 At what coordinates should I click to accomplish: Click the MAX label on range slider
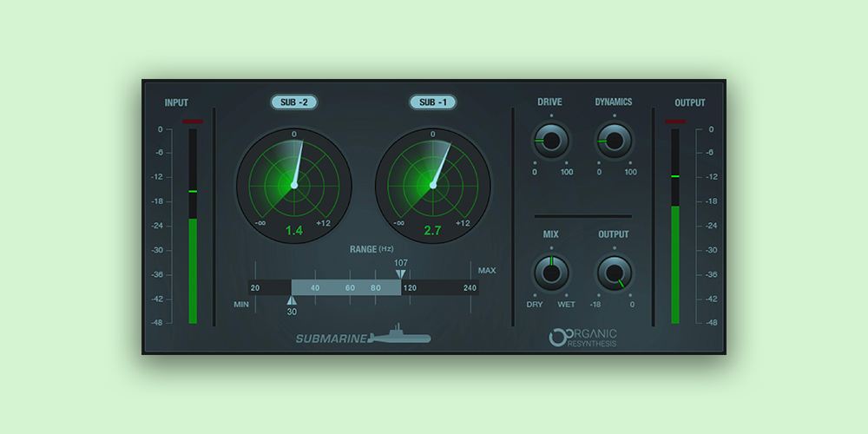(487, 271)
